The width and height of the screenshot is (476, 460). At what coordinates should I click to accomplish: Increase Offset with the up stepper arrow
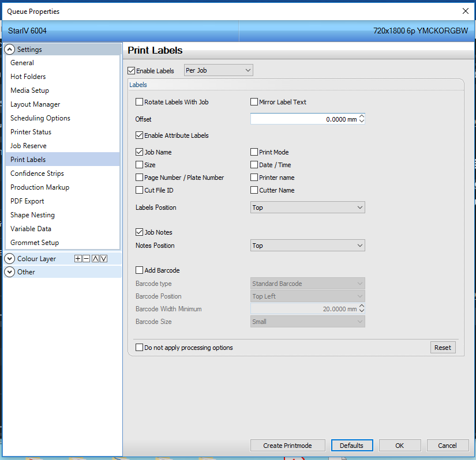[x=362, y=116]
